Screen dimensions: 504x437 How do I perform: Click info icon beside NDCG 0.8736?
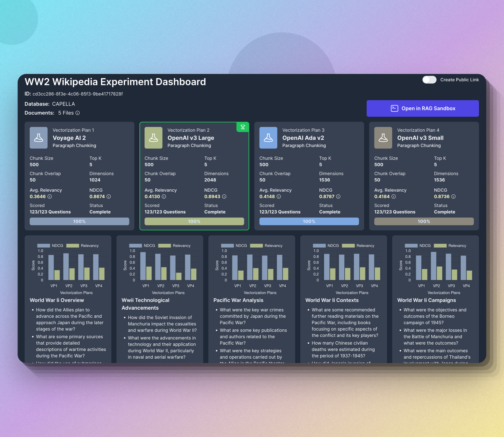click(453, 197)
